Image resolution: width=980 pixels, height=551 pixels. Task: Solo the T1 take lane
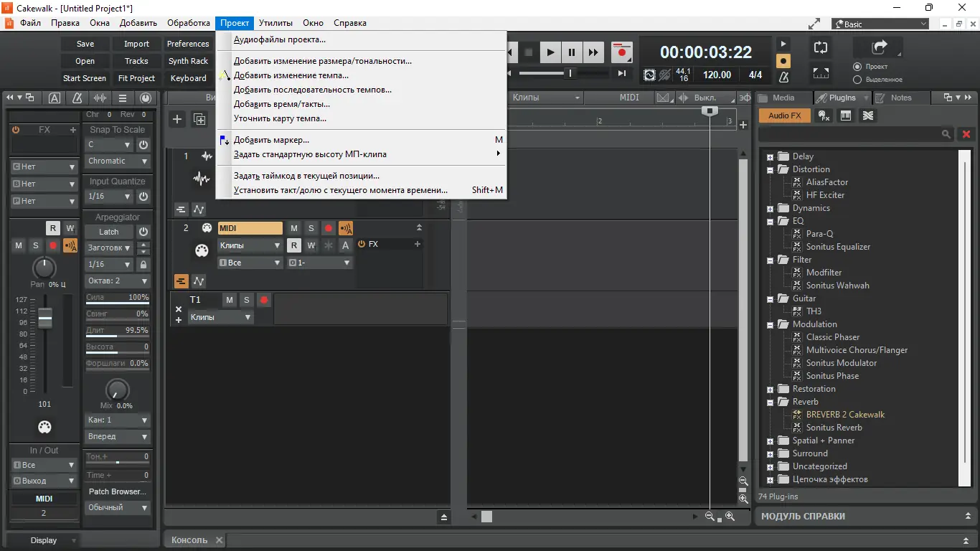point(247,300)
